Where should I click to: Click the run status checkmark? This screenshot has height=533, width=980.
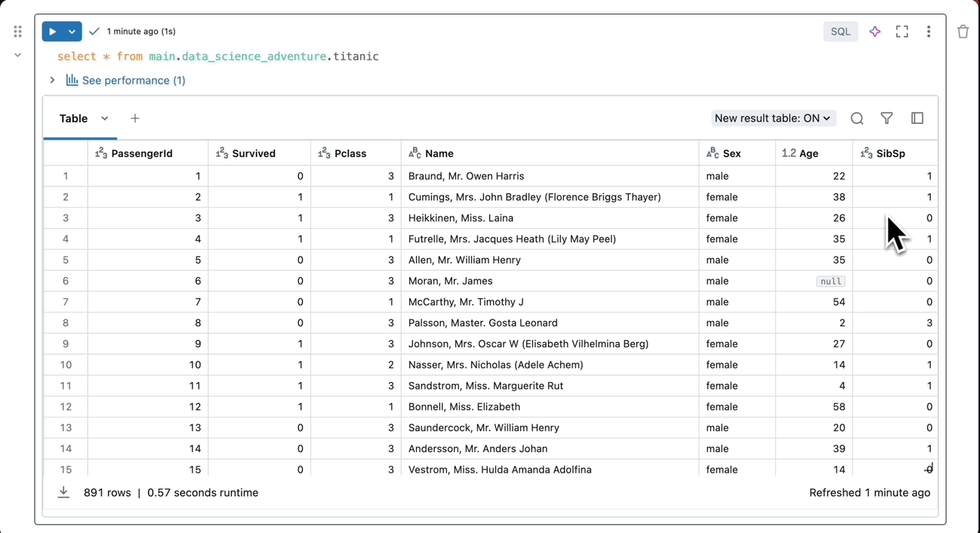(x=94, y=31)
